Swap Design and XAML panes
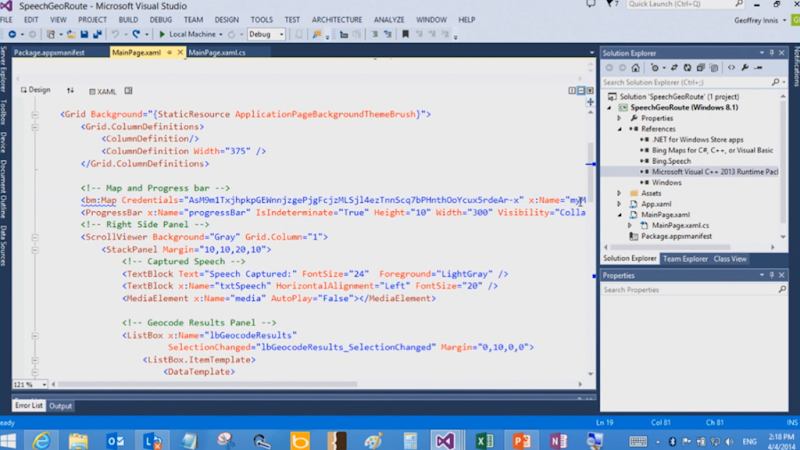This screenshot has height=450, width=800. click(x=70, y=90)
